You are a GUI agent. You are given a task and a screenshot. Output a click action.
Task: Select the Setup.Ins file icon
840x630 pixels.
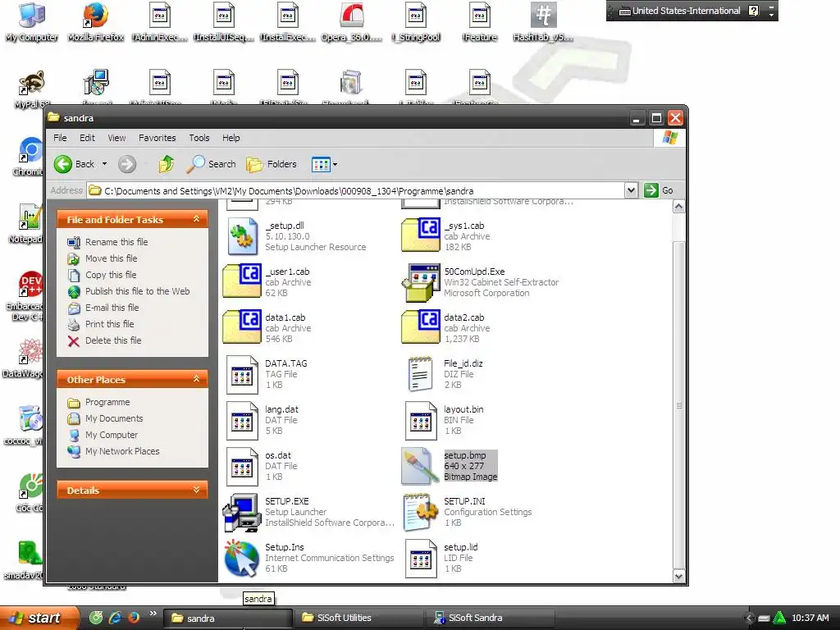pyautogui.click(x=242, y=558)
